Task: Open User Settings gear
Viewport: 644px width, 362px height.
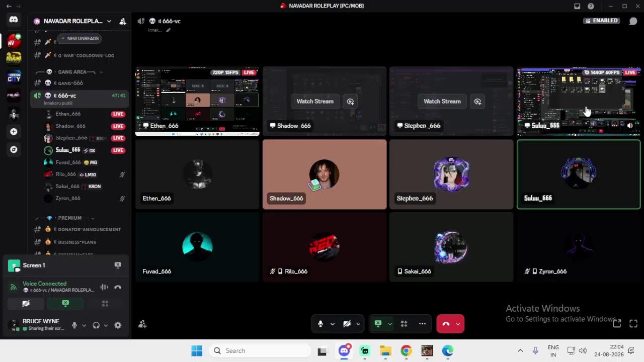Action: (118, 325)
